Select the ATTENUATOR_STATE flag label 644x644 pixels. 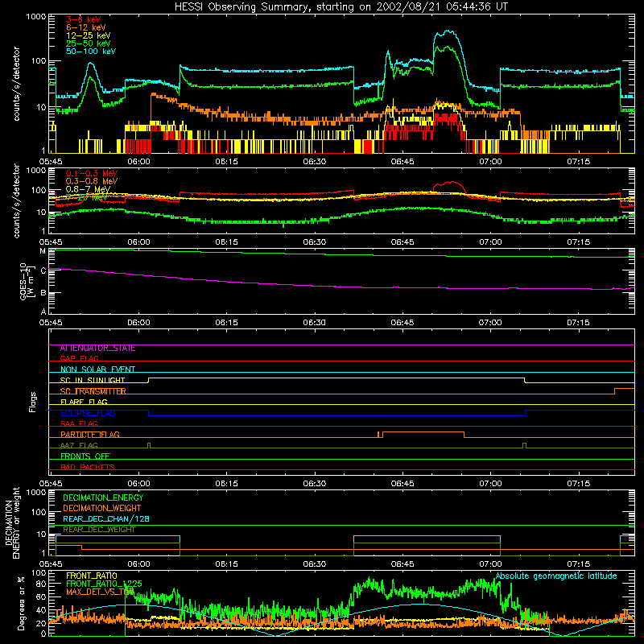click(97, 349)
